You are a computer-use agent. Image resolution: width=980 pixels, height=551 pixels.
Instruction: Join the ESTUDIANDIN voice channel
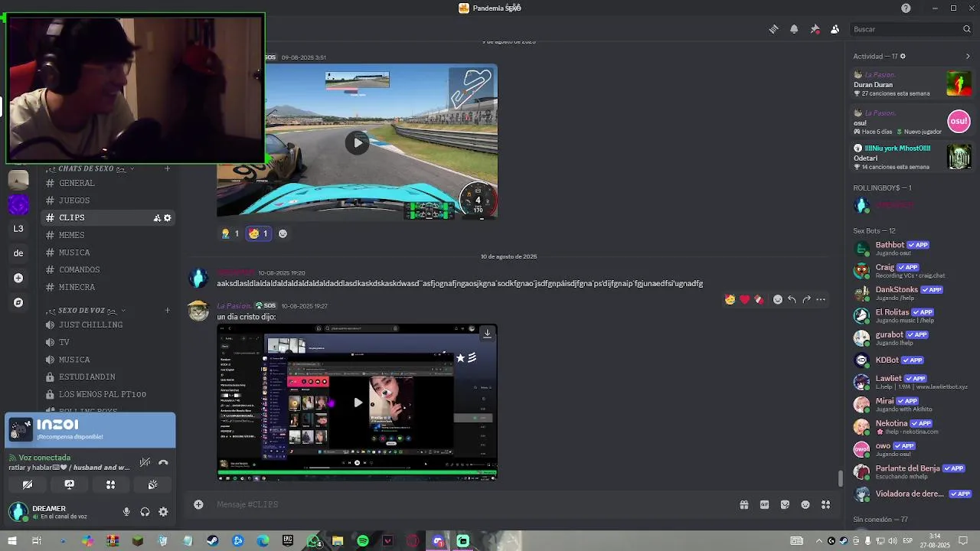[x=109, y=377]
